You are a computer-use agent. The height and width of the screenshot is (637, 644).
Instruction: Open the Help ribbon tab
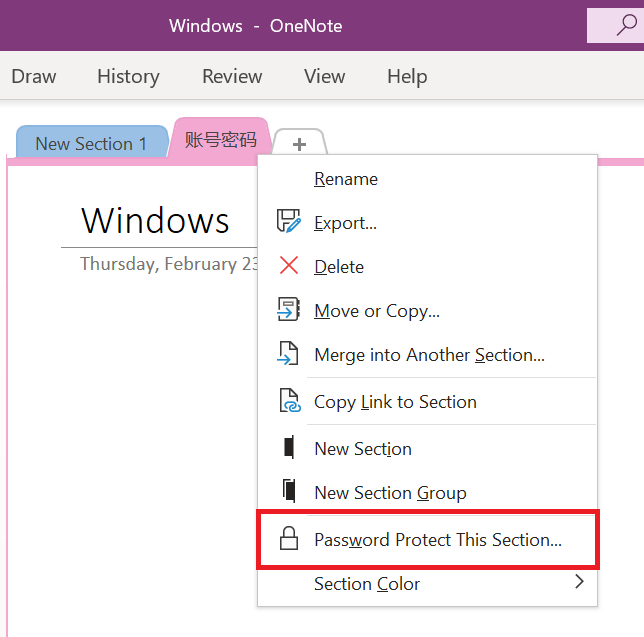(x=407, y=76)
